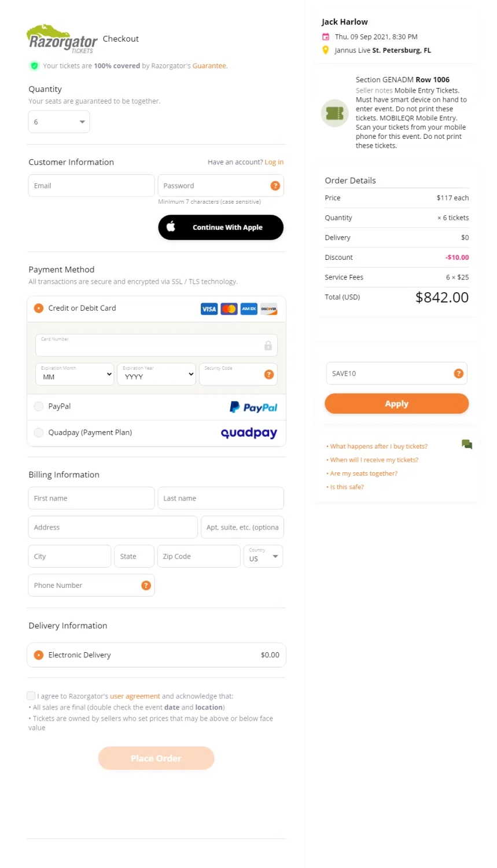
Task: Open the Expiration Month dropdown
Action: pyautogui.click(x=75, y=374)
